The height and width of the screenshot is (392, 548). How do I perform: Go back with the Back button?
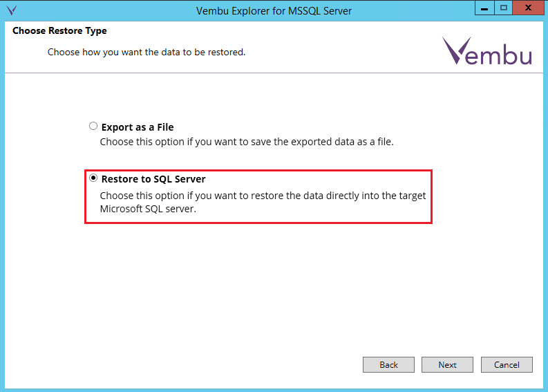point(388,364)
